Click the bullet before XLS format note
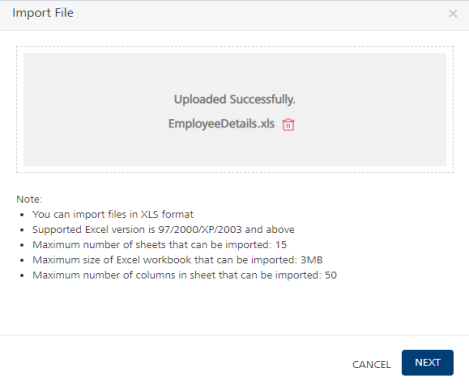 click(x=22, y=215)
